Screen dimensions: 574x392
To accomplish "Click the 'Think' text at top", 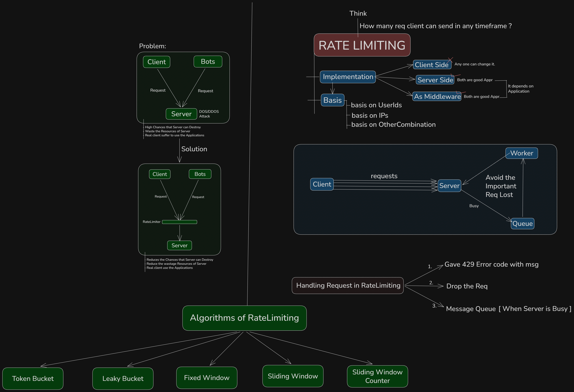I will coord(358,13).
